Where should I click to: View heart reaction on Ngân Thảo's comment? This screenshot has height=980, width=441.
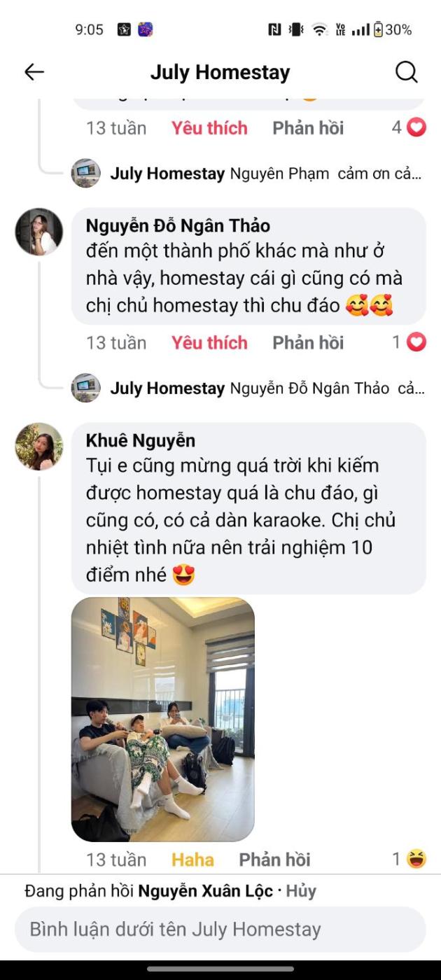[x=409, y=342]
